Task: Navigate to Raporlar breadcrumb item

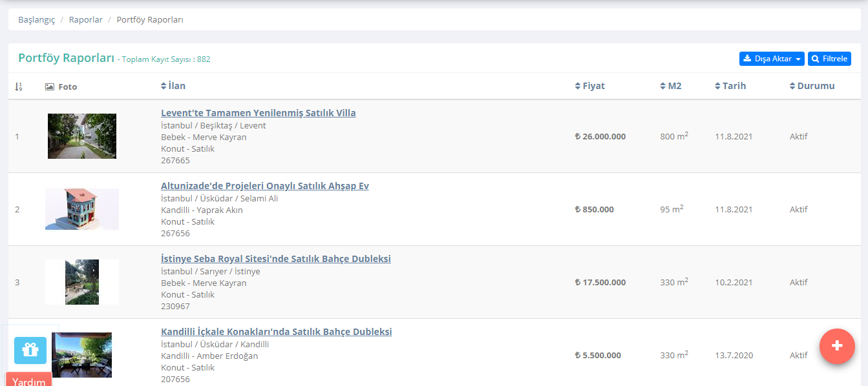Action: [86, 20]
